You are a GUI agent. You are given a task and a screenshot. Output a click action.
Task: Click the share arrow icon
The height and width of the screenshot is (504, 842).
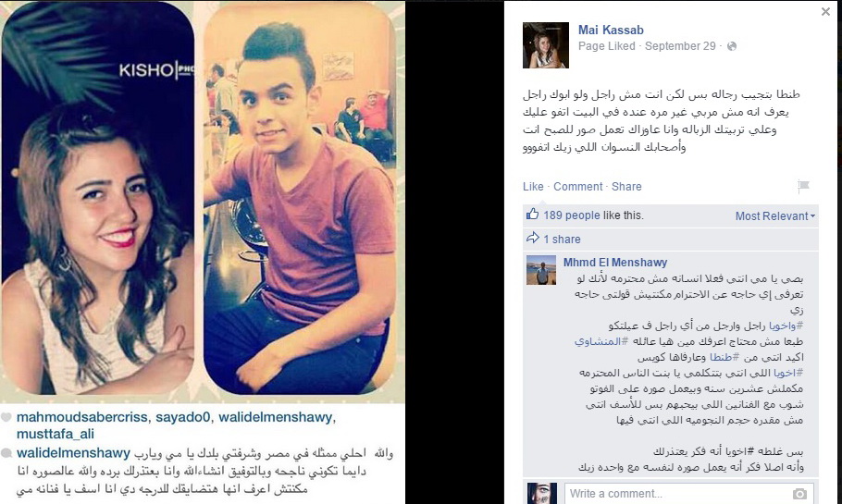532,238
